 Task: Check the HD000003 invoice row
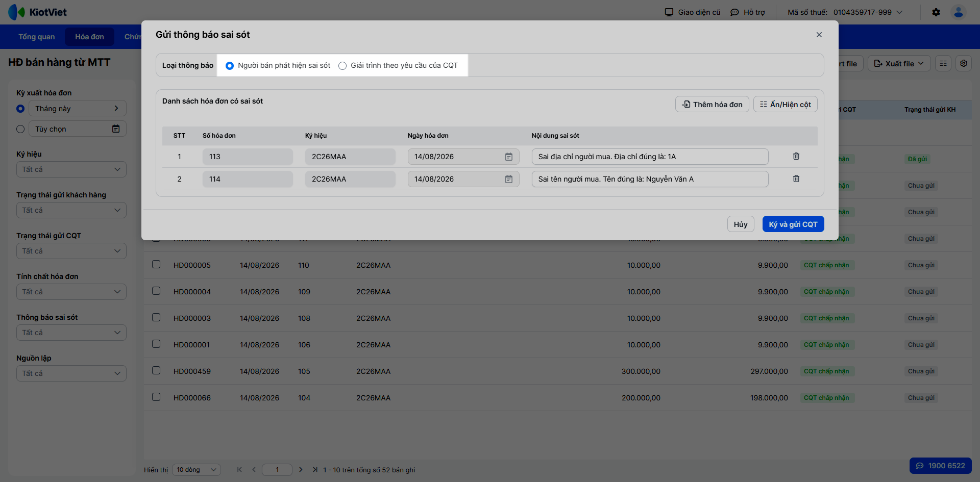156,317
